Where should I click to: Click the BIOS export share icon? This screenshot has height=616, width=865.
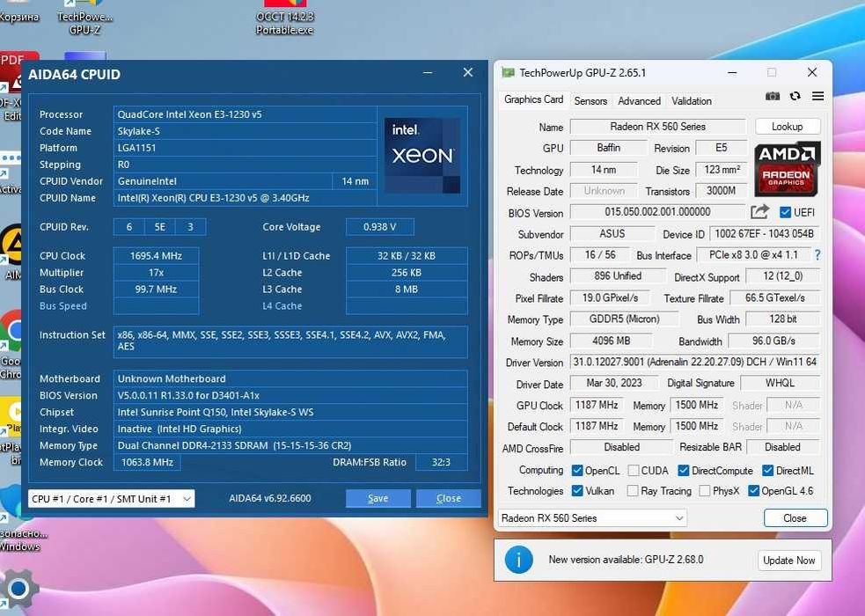759,212
